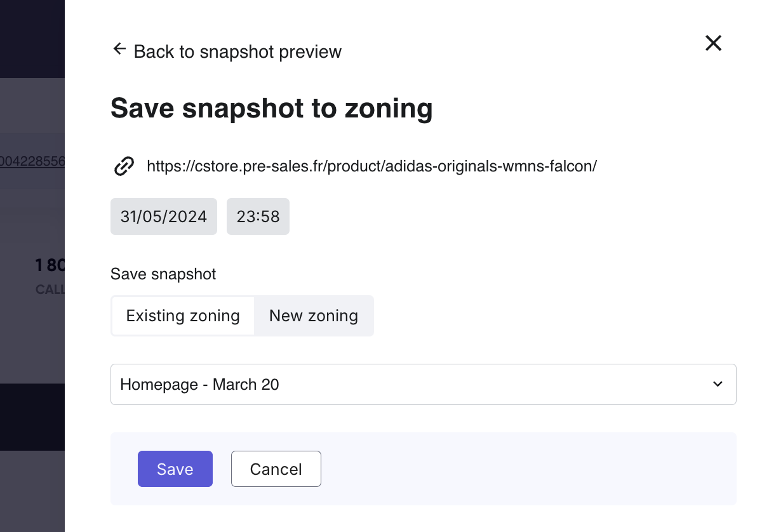Select the Existing zoning tab

(183, 316)
